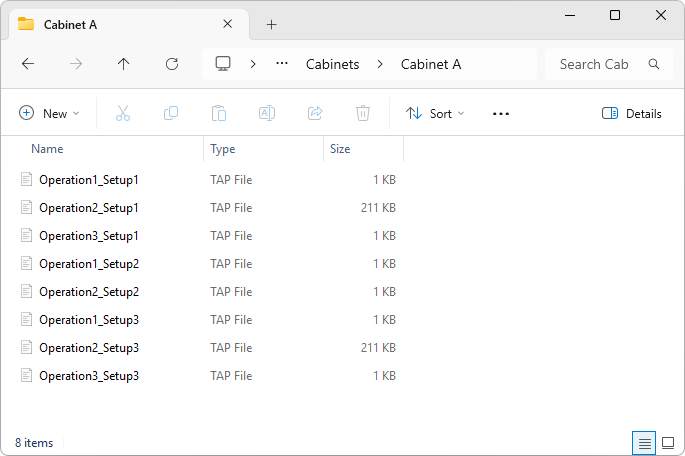The image size is (685, 456).
Task: Click the Copy icon in toolbar
Action: 171,114
